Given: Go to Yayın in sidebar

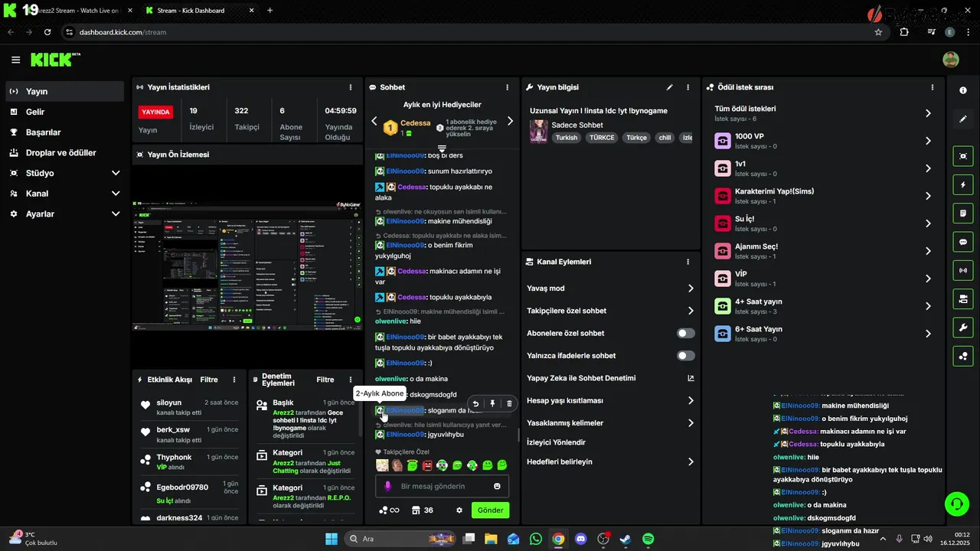Looking at the screenshot, I should pyautogui.click(x=65, y=91).
